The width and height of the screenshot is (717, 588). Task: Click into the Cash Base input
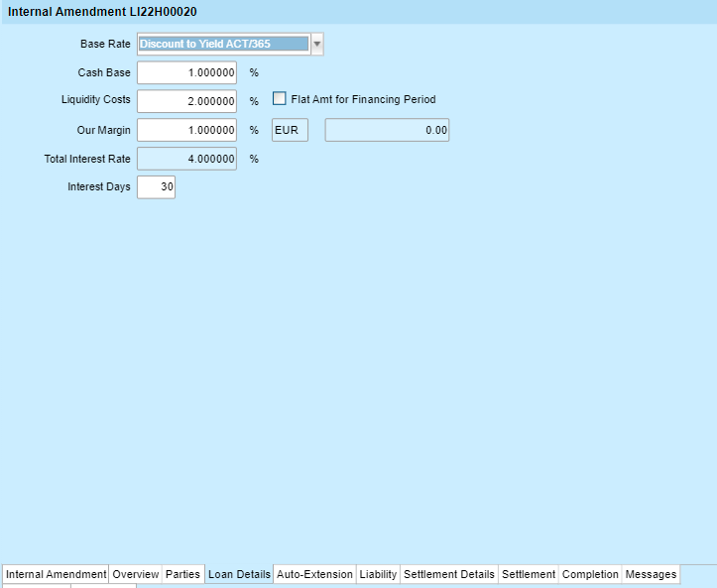pos(187,72)
